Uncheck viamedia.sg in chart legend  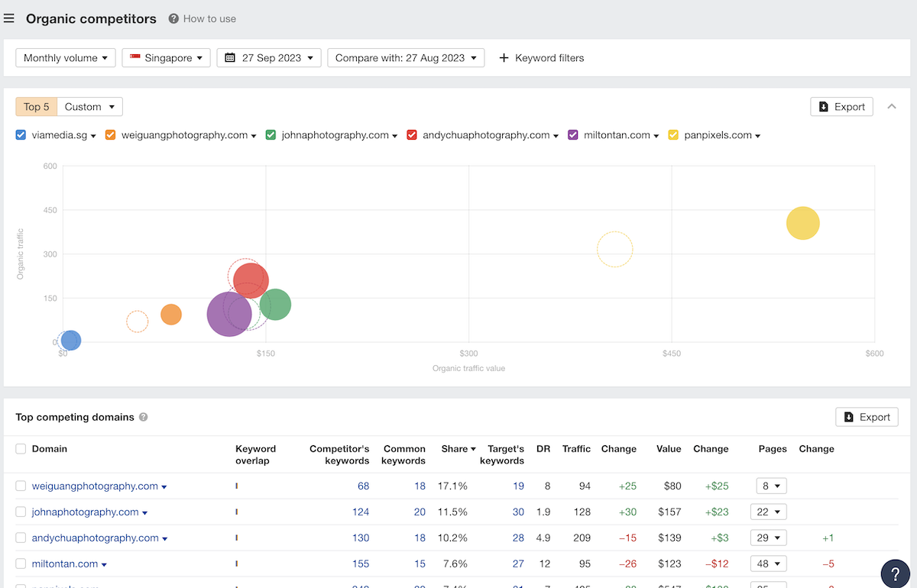click(21, 135)
